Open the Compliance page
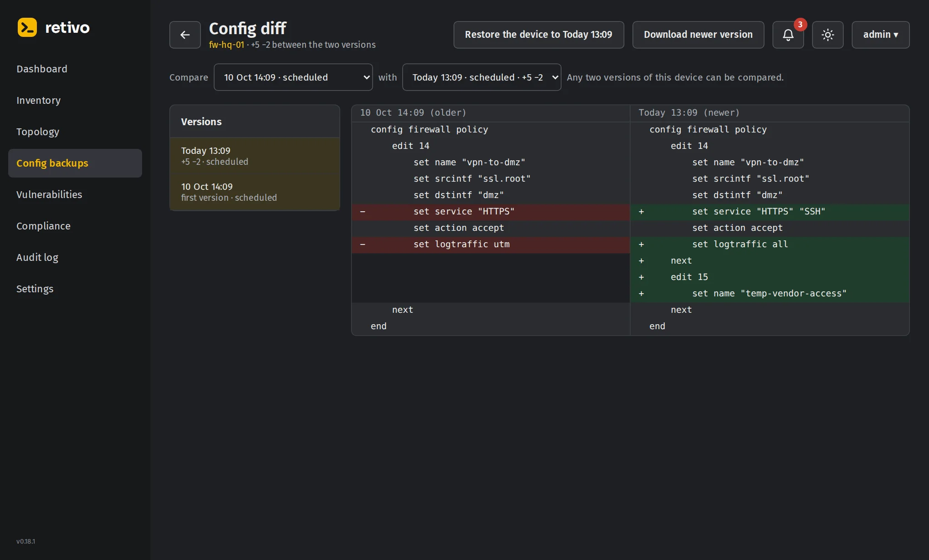929x560 pixels. (75, 226)
